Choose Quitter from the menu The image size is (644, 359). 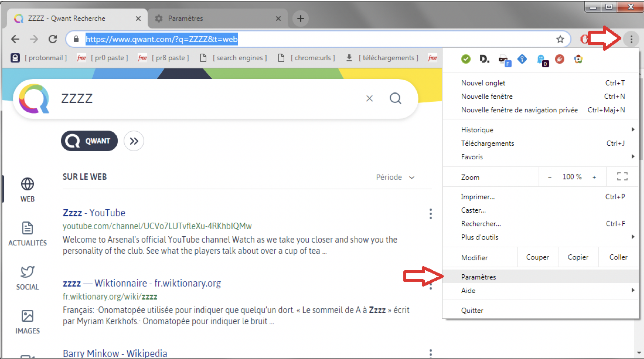(x=541, y=310)
